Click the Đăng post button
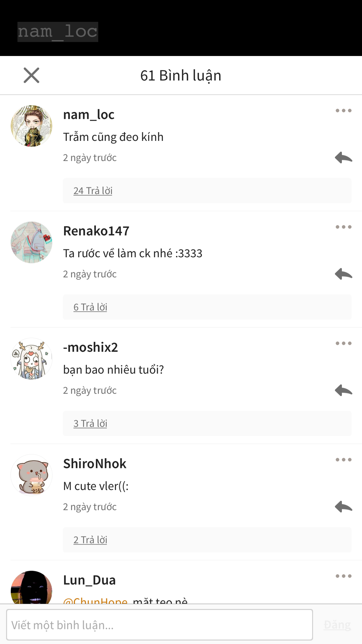 tap(337, 625)
